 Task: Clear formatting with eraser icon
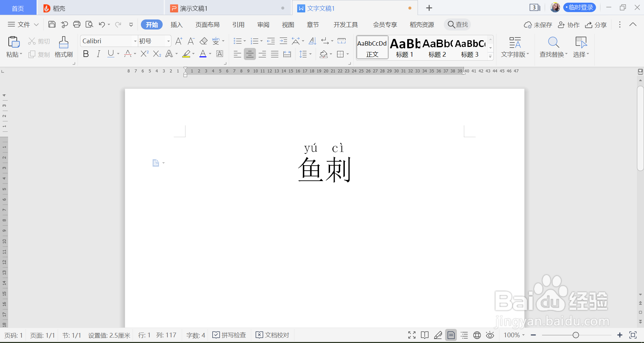204,41
